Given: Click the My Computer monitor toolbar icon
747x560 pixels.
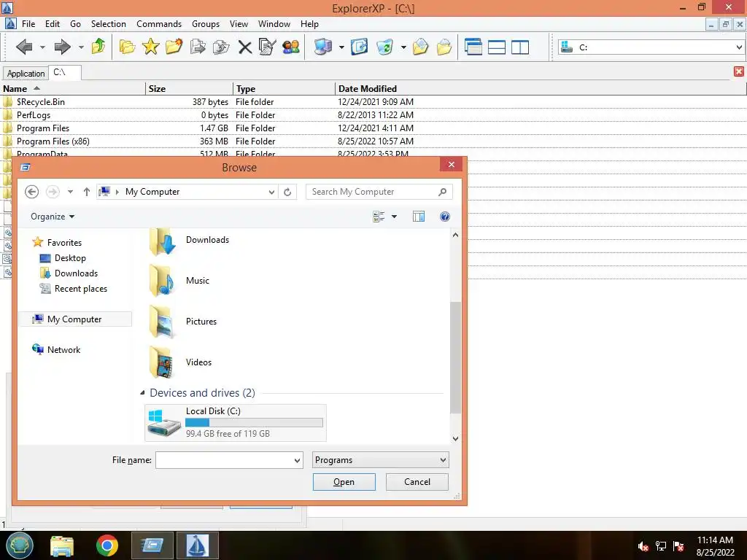Looking at the screenshot, I should (x=323, y=47).
